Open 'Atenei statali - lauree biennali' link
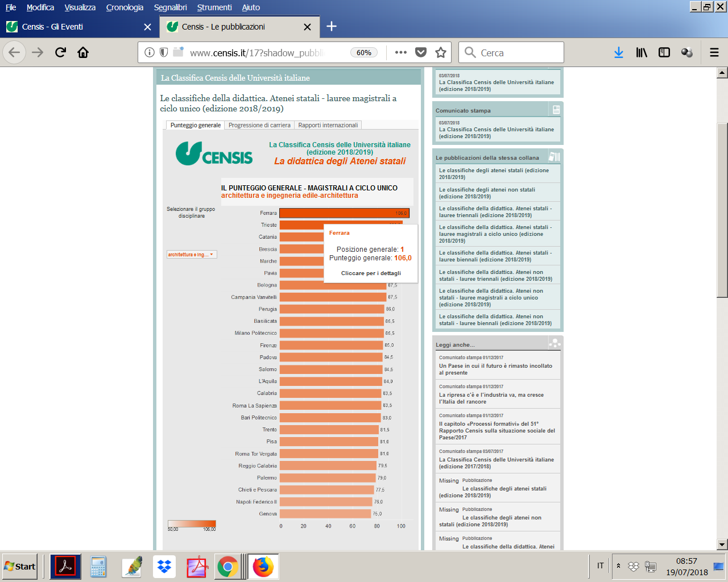The image size is (728, 582). 495,256
